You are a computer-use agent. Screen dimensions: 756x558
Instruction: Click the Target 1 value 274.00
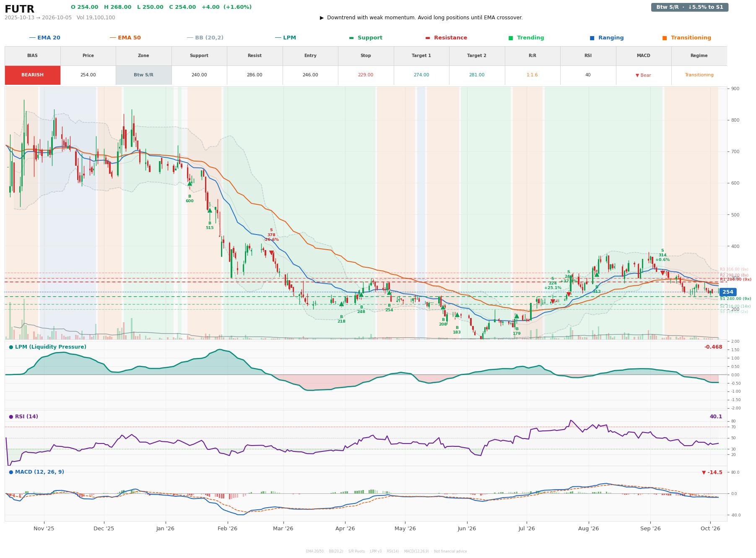(421, 75)
